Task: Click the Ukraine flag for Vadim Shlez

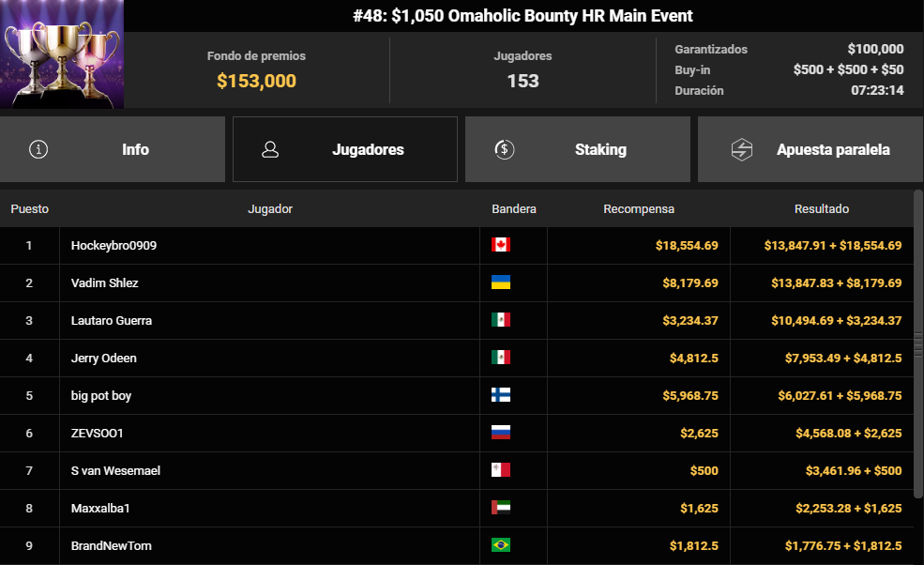Action: tap(501, 282)
